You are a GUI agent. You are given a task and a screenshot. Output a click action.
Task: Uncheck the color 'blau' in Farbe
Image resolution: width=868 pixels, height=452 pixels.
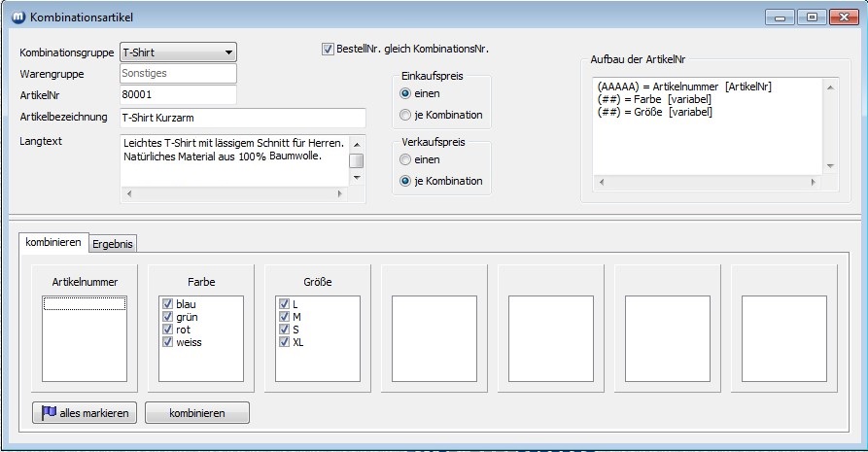coord(167,304)
